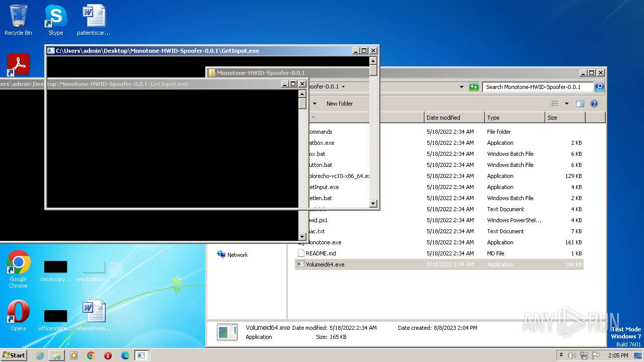Open the Recycle Bin desktop icon
Screen dimensions: 644x362
[18, 20]
